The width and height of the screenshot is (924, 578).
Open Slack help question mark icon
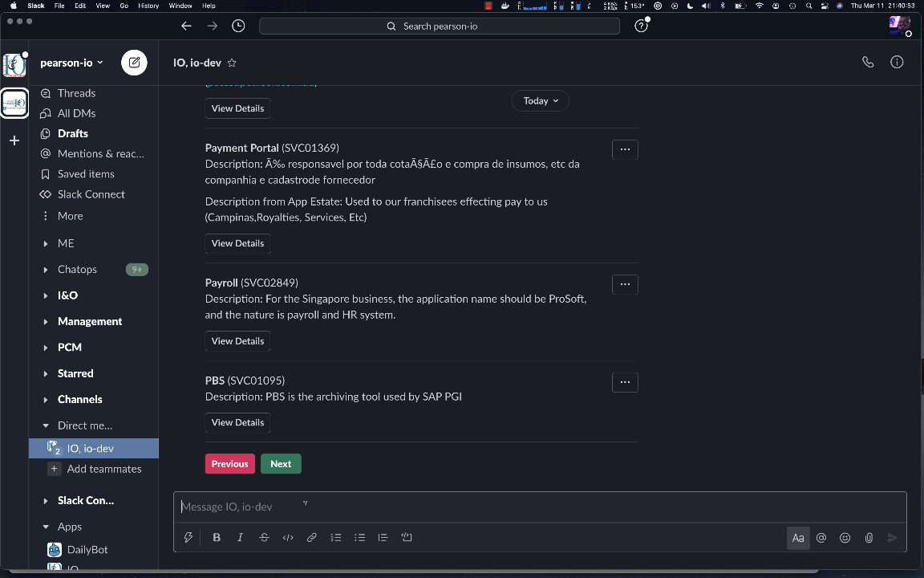[641, 26]
